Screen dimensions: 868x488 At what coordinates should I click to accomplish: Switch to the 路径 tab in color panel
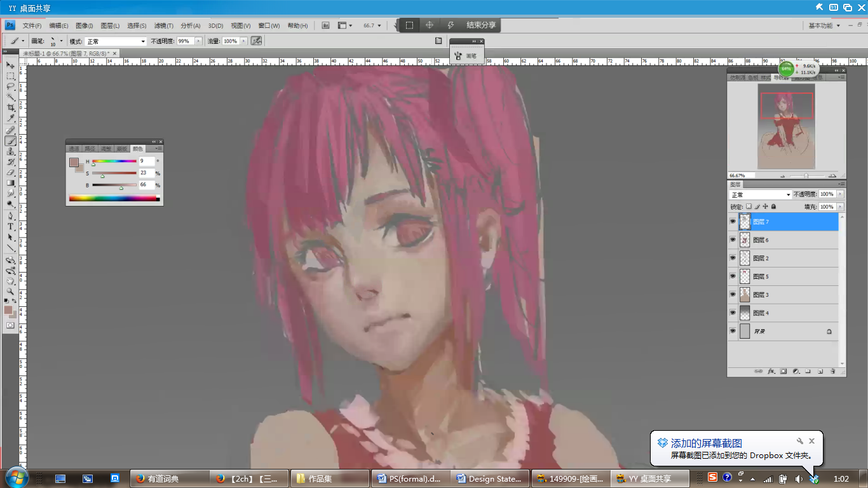click(90, 149)
